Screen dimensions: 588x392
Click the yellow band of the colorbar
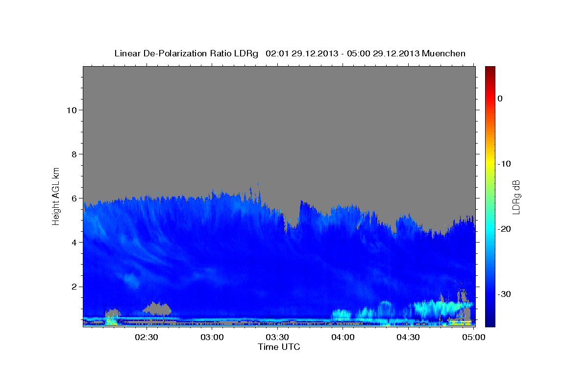(490, 164)
